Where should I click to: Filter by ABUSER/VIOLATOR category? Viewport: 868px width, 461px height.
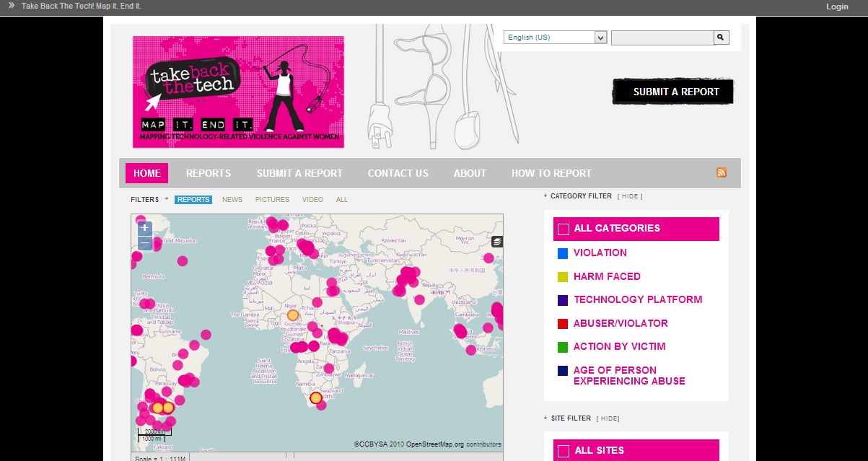(x=621, y=323)
